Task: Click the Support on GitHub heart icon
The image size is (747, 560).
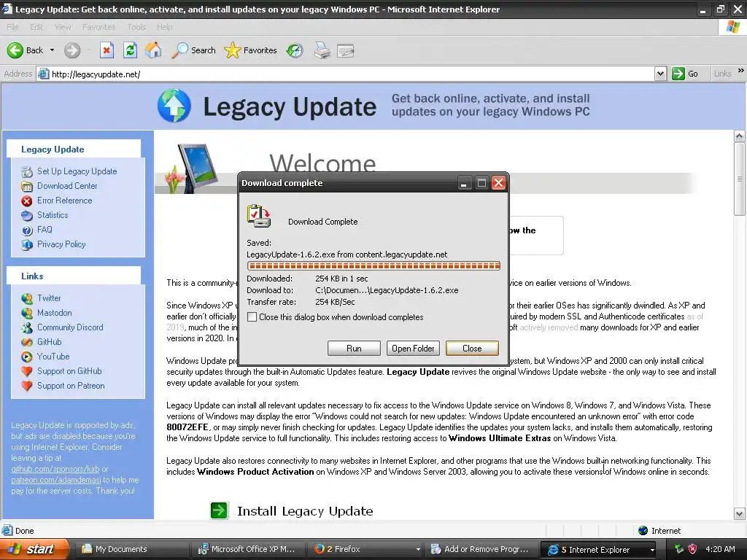Action: point(27,371)
